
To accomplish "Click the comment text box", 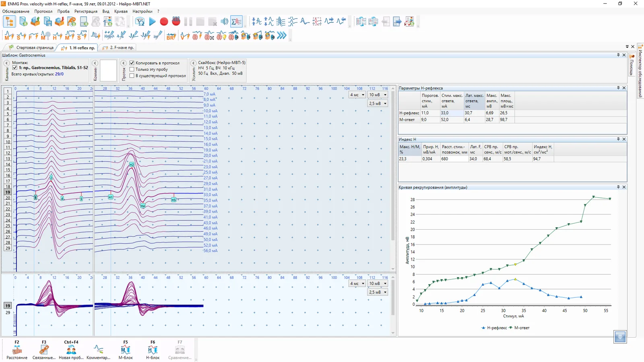I will (x=108, y=70).
